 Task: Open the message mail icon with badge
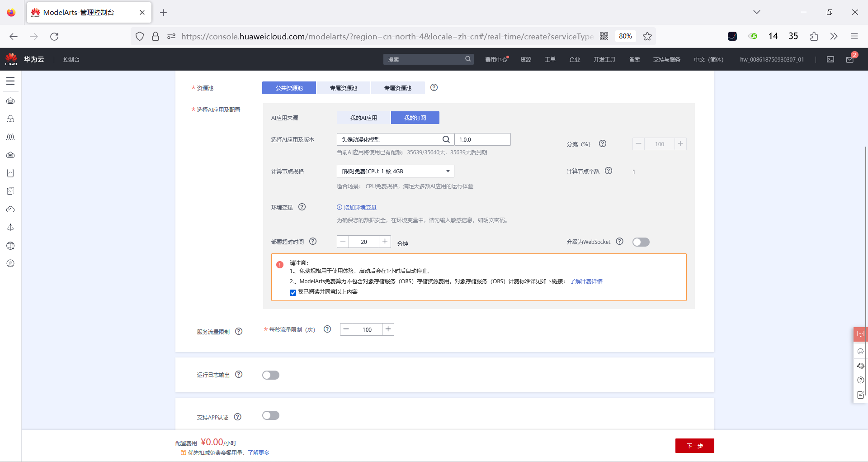click(850, 59)
